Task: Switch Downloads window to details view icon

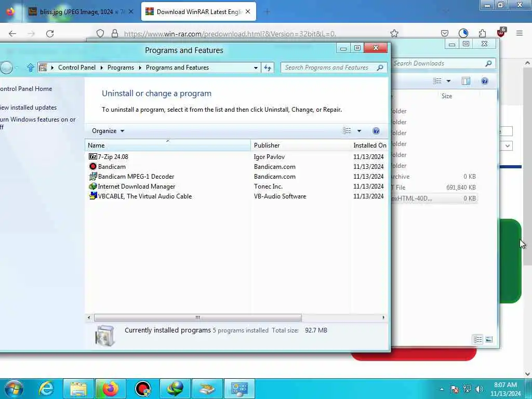Action: click(x=478, y=340)
